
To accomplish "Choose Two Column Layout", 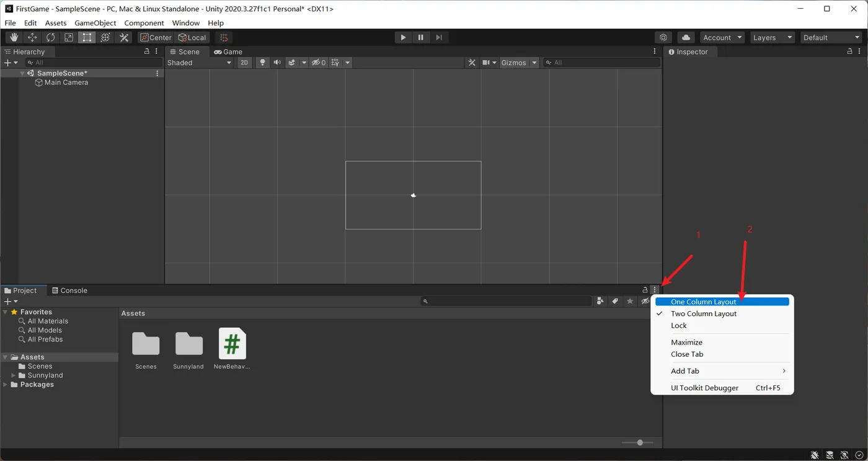I will pyautogui.click(x=722, y=314).
